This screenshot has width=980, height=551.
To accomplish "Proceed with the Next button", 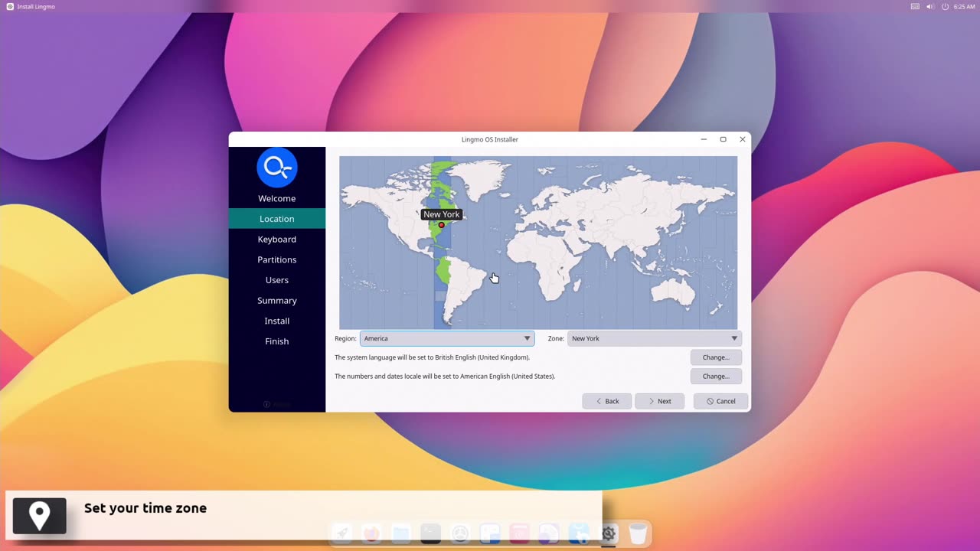I will tap(659, 401).
